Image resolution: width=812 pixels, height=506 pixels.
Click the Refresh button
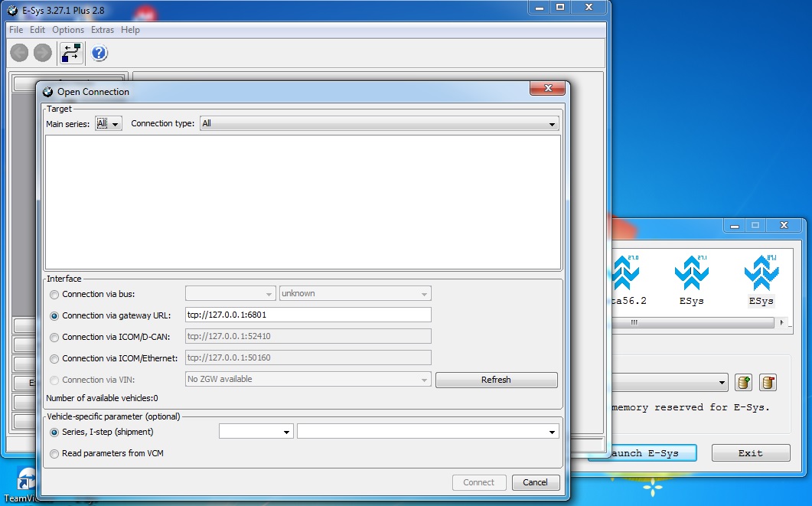496,380
